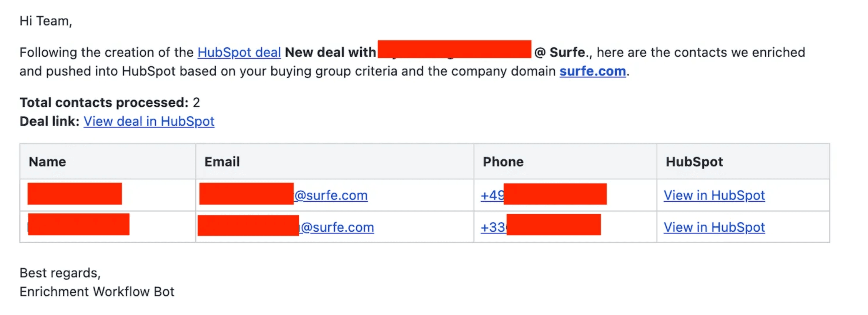Select the HubSpot column header
868x315 pixels.
[x=694, y=162]
